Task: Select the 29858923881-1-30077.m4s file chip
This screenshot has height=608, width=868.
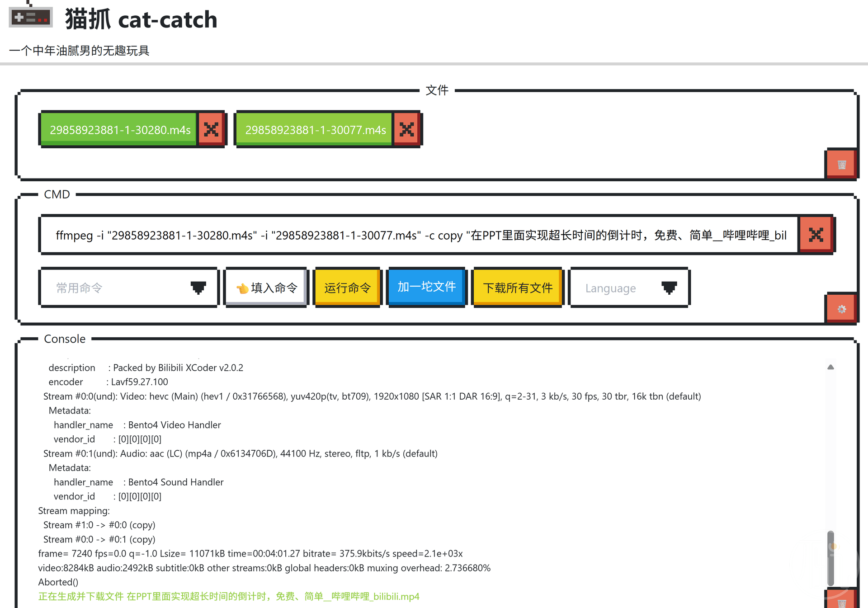Action: [315, 129]
